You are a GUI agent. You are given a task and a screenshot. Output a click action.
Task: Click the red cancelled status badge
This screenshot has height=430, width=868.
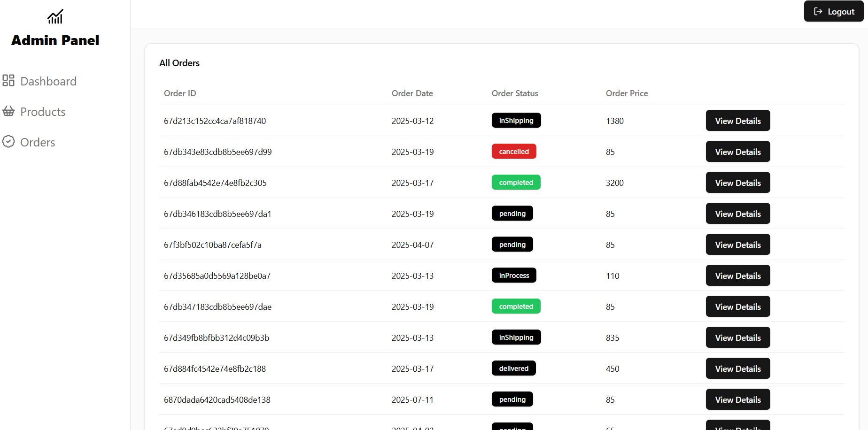[x=513, y=152]
